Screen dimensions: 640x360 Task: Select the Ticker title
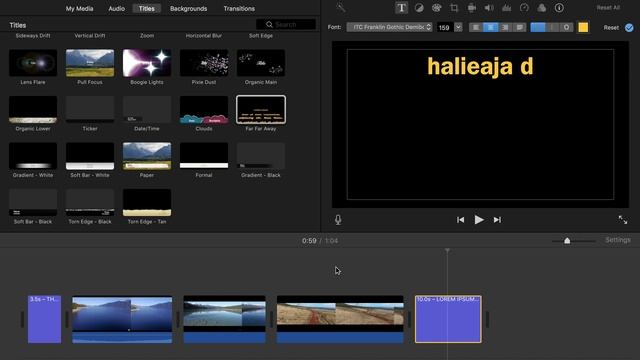pyautogui.click(x=90, y=109)
